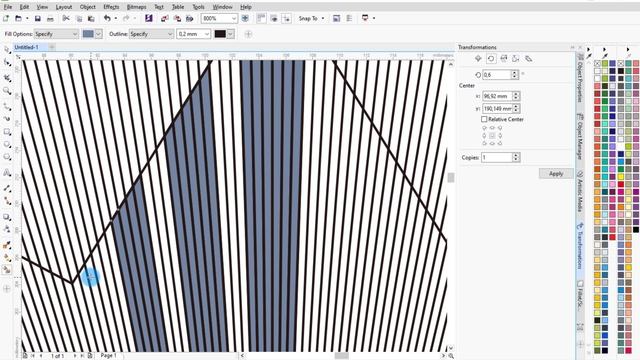Switch to Skew transformation mode

coord(529,59)
